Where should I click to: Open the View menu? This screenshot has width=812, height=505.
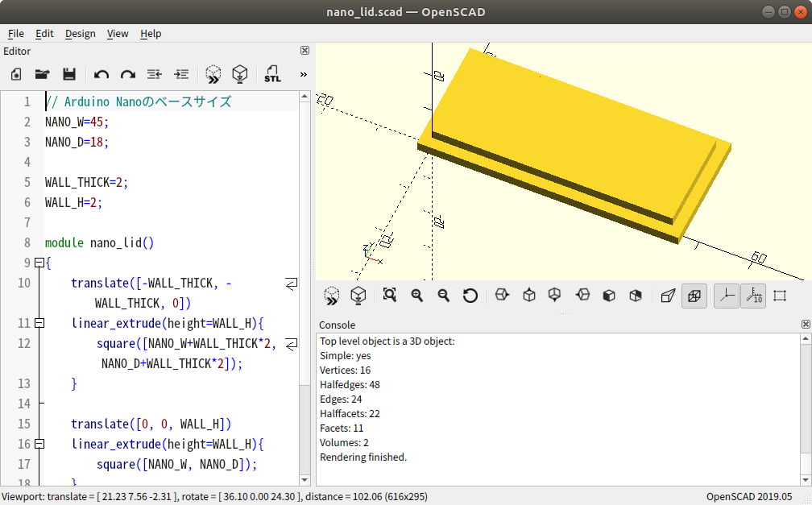click(x=118, y=34)
